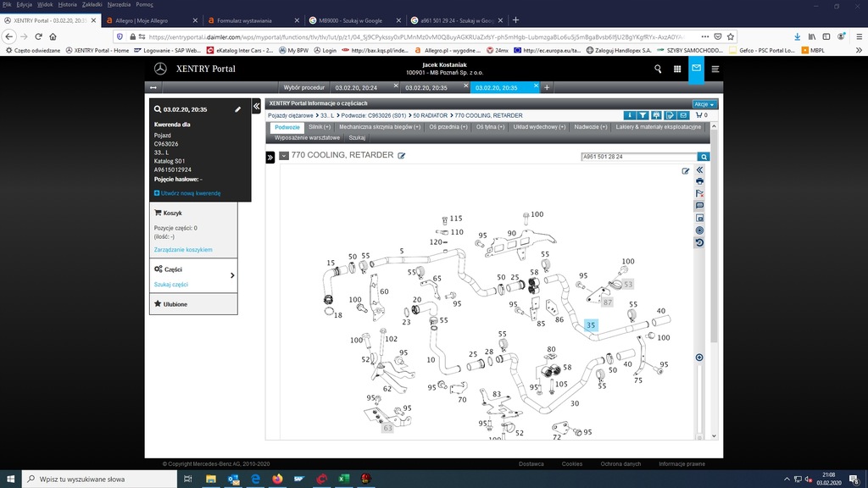Image resolution: width=868 pixels, height=488 pixels.
Task: Open the apps grid icon in header
Action: click(676, 69)
